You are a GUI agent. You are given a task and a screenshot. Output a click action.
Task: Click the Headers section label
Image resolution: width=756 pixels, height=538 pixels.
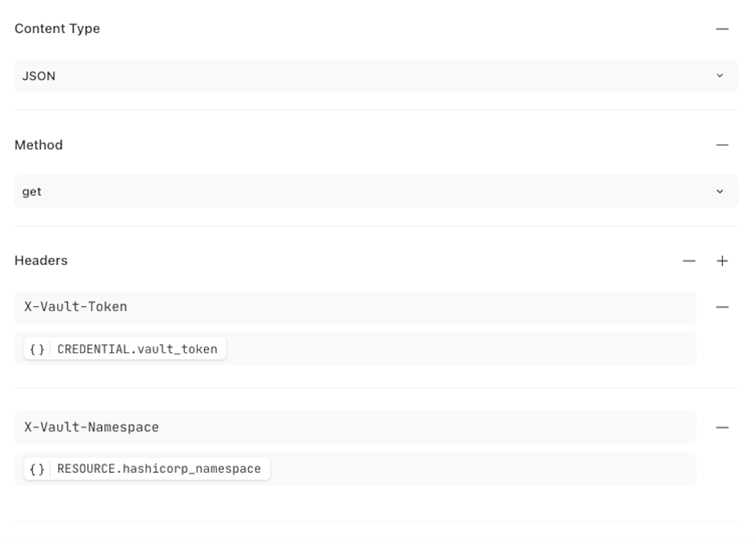point(41,261)
